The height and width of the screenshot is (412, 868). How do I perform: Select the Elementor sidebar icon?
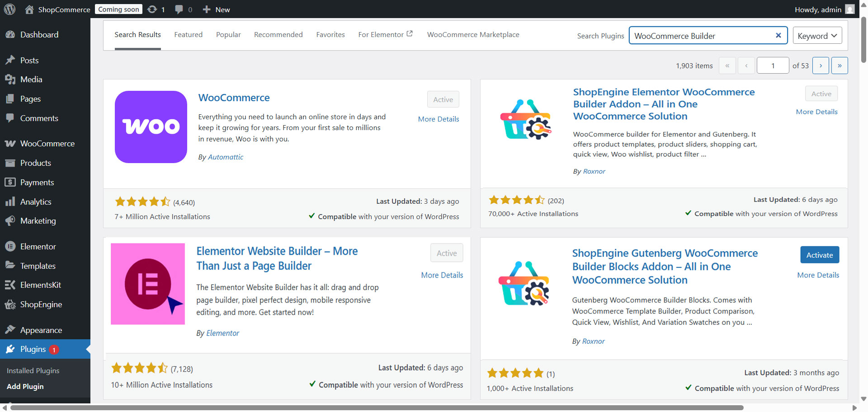[x=10, y=246]
